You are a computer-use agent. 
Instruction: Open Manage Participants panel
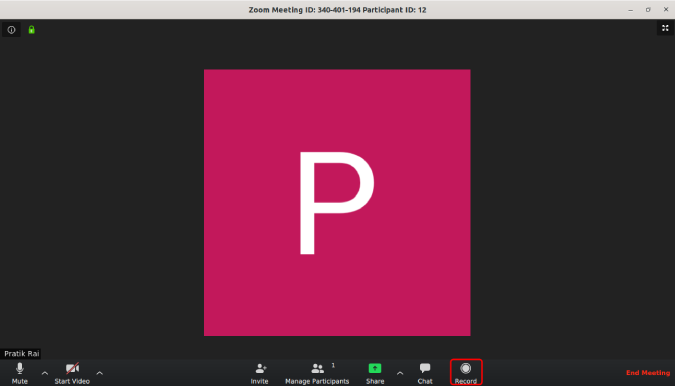click(x=317, y=373)
